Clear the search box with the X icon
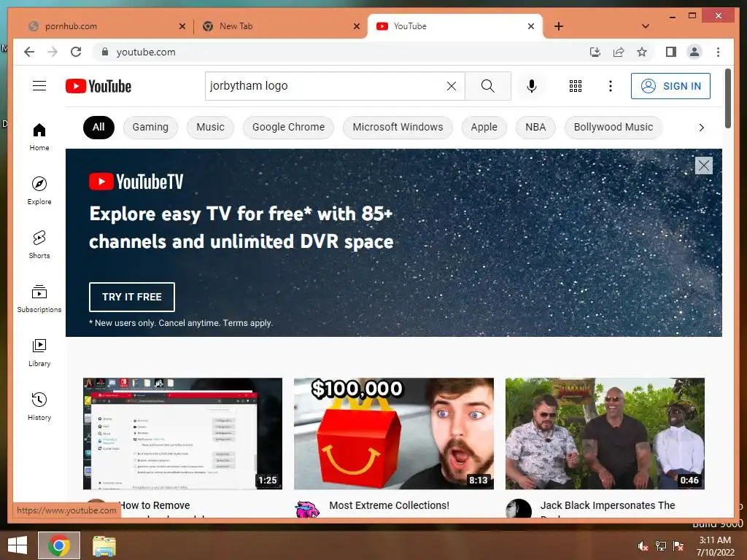 click(451, 86)
